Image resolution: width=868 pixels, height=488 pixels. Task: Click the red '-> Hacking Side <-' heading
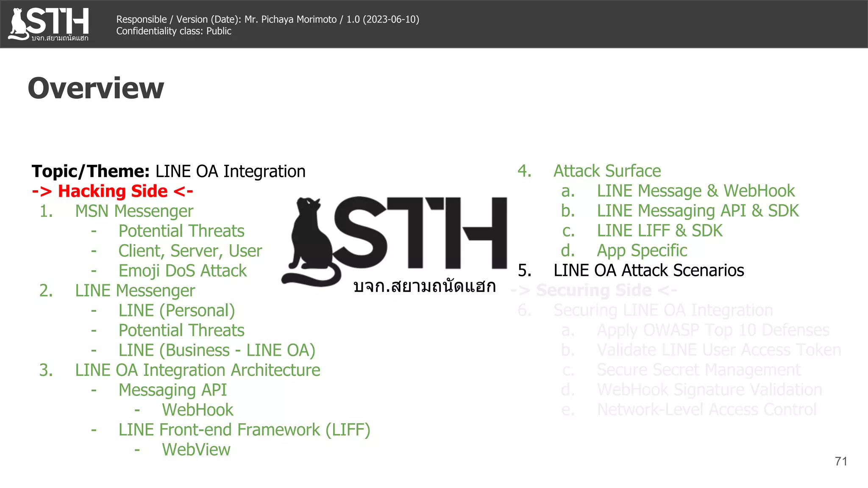(x=113, y=191)
